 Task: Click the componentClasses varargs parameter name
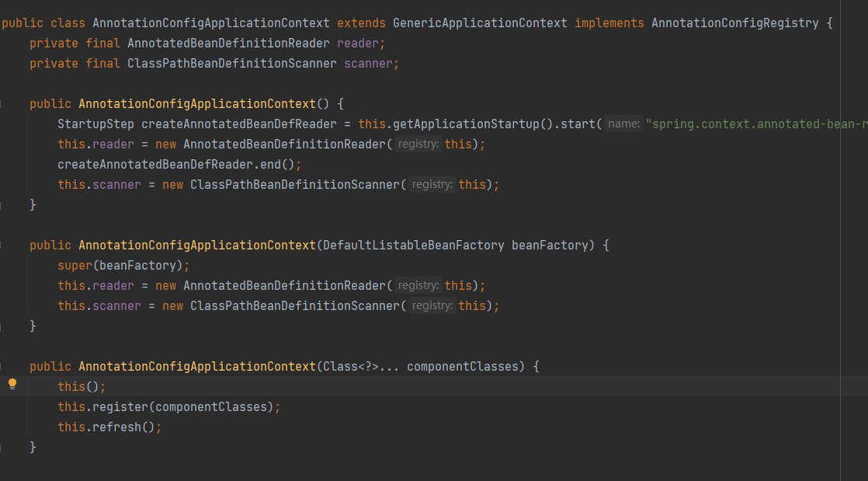coord(462,367)
